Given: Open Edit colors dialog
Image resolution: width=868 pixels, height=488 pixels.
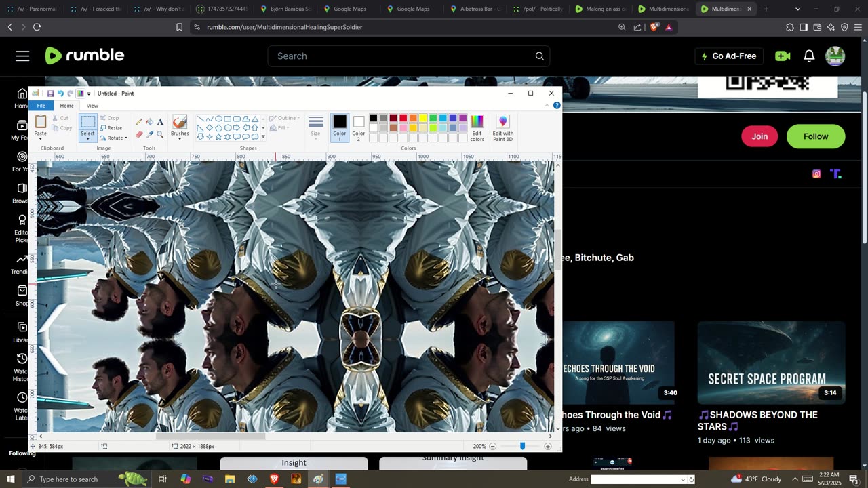Looking at the screenshot, I should (x=477, y=127).
